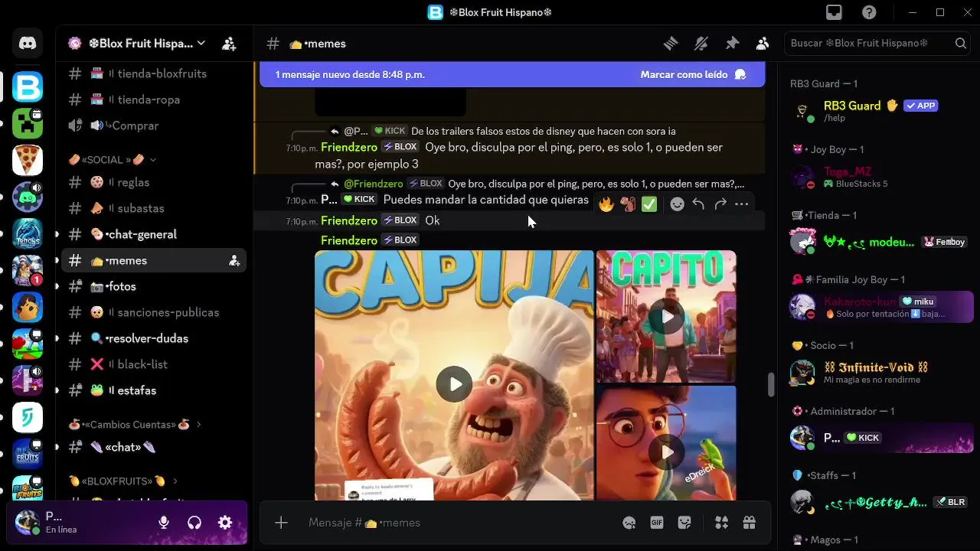The height and width of the screenshot is (551, 980).
Task: Click Friendzero username above the videos
Action: tap(349, 240)
